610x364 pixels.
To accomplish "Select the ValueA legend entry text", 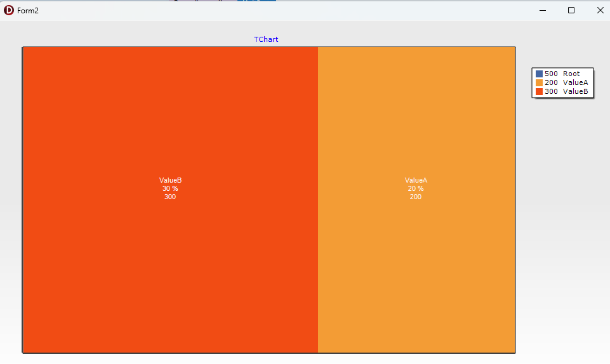I will (x=566, y=82).
